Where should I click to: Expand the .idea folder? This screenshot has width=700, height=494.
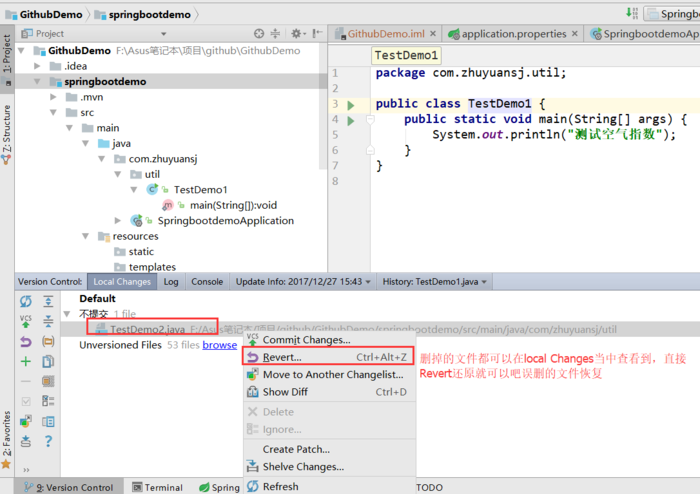pos(38,66)
